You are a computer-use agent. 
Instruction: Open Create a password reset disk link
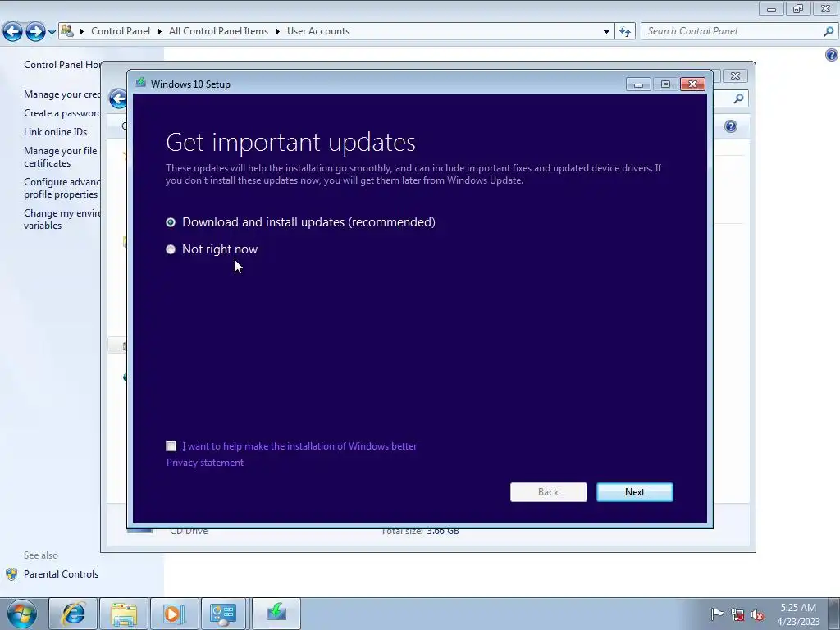pyautogui.click(x=62, y=113)
